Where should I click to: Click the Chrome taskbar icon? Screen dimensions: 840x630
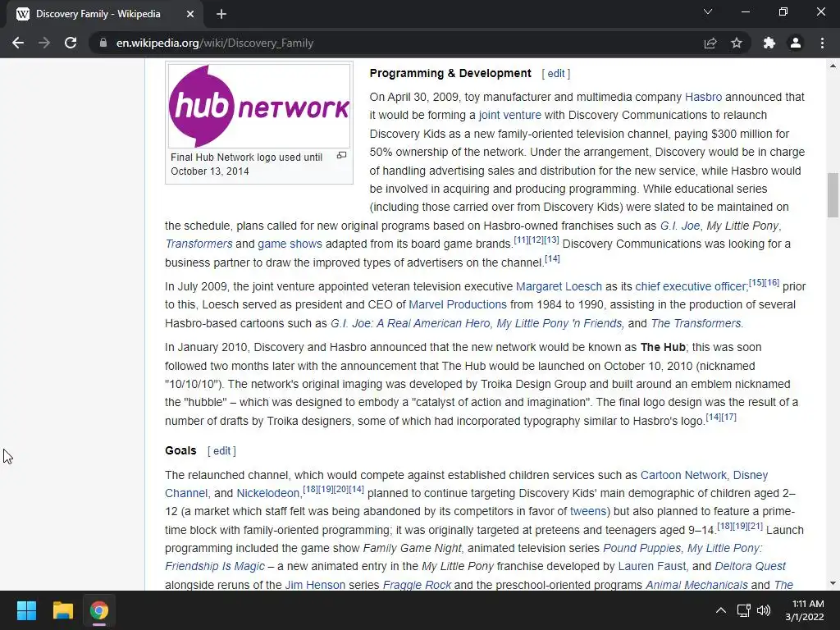tap(99, 610)
